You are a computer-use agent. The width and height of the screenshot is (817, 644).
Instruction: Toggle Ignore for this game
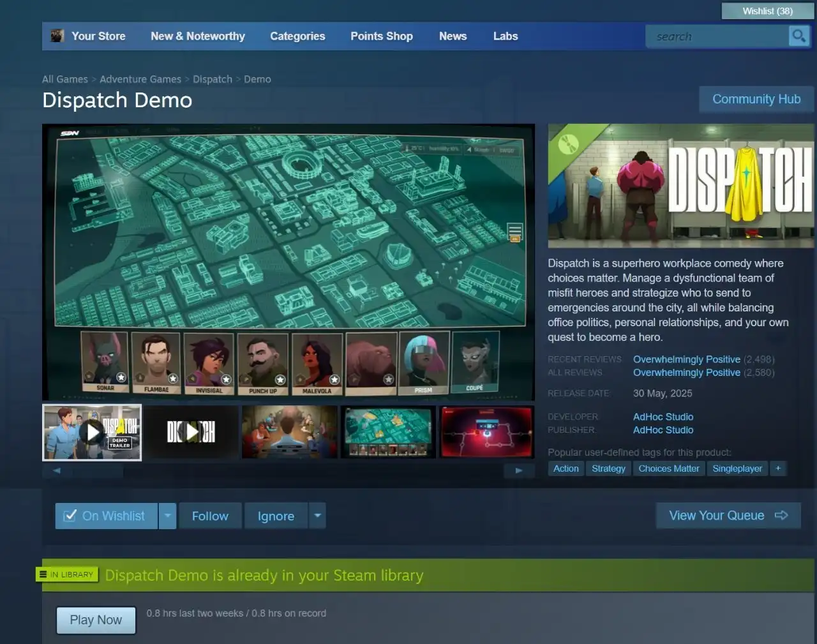pos(276,516)
